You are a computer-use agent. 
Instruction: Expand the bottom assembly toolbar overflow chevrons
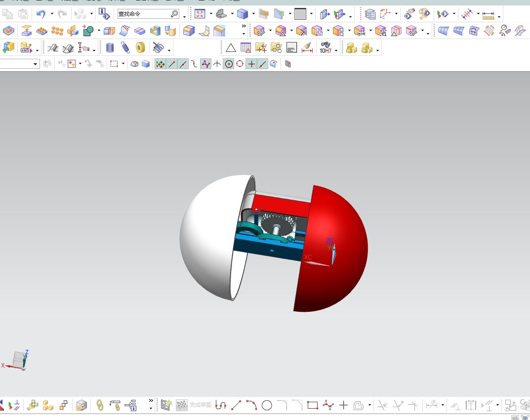[151, 401]
